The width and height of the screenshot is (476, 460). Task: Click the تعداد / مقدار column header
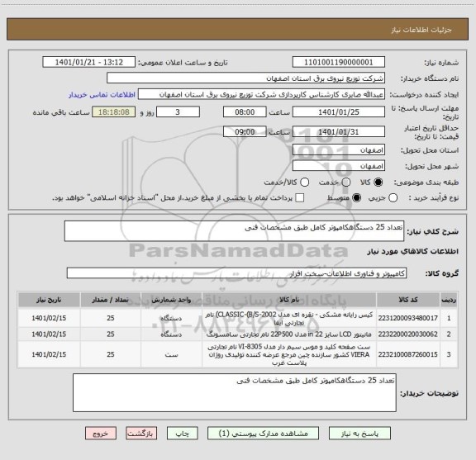click(x=111, y=300)
